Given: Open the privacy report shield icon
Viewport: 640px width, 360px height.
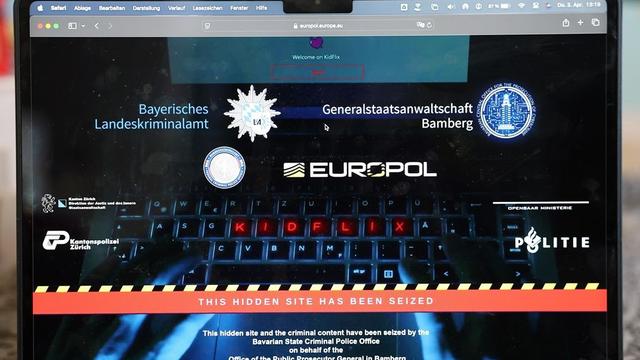Looking at the screenshot, I should 207,26.
